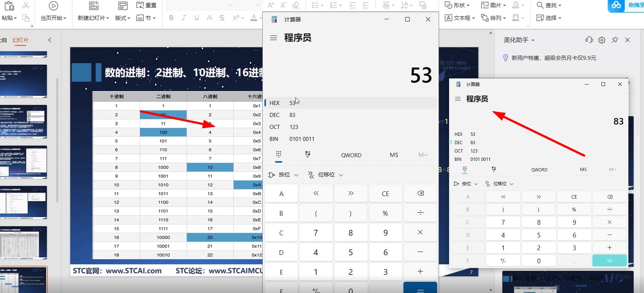Toggle Bold formatting in WPS ribbon

click(x=171, y=18)
